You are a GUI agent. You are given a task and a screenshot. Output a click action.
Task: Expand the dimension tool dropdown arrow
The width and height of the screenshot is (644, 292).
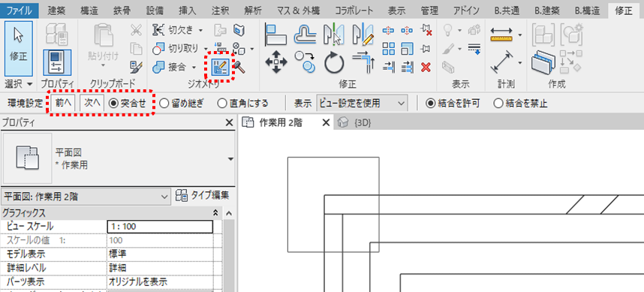520,63
